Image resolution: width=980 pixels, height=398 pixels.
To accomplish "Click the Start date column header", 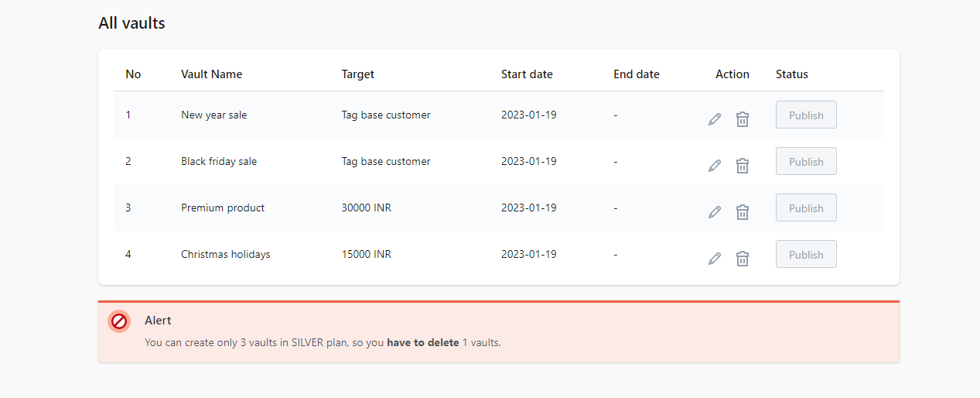I will (x=527, y=74).
